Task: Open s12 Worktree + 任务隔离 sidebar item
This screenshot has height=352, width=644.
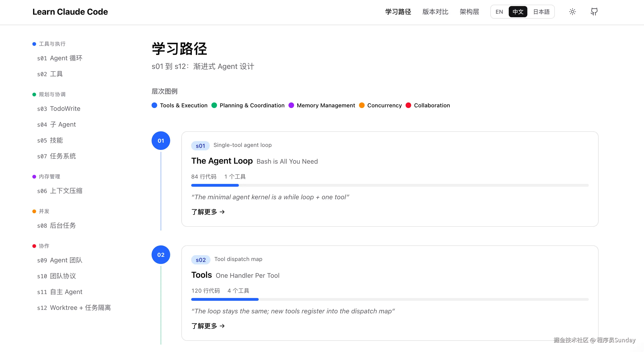Action: [x=74, y=308]
